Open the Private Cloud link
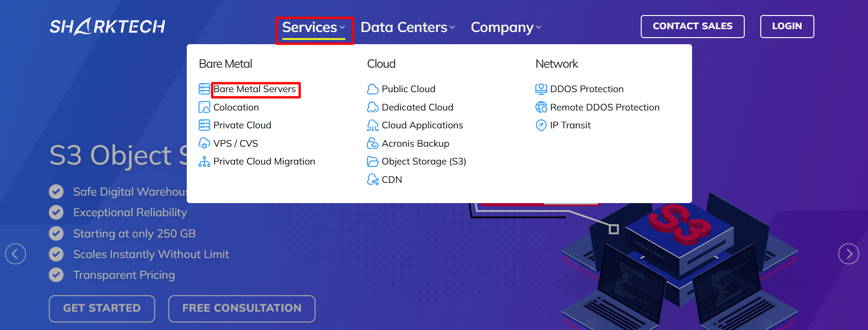The height and width of the screenshot is (330, 868). point(242,125)
